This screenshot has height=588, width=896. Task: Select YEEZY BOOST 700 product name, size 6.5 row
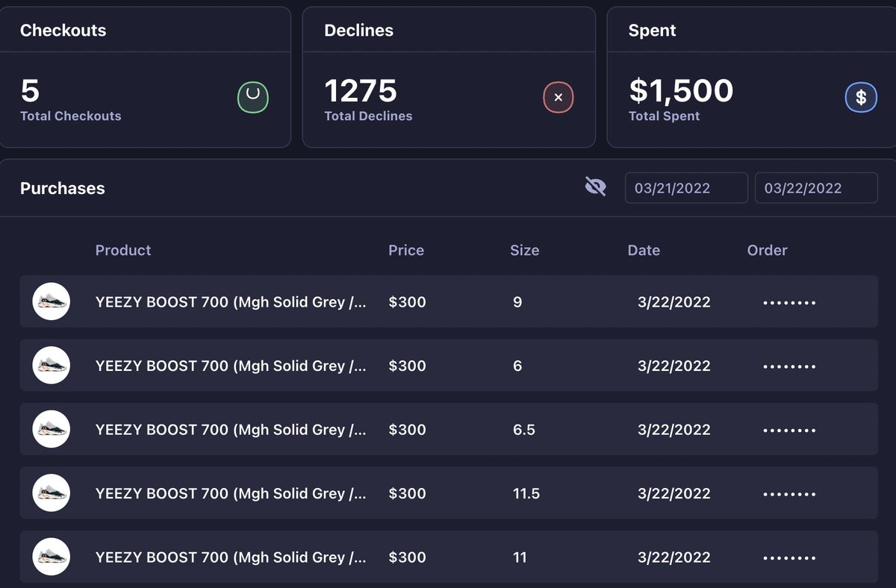click(231, 430)
